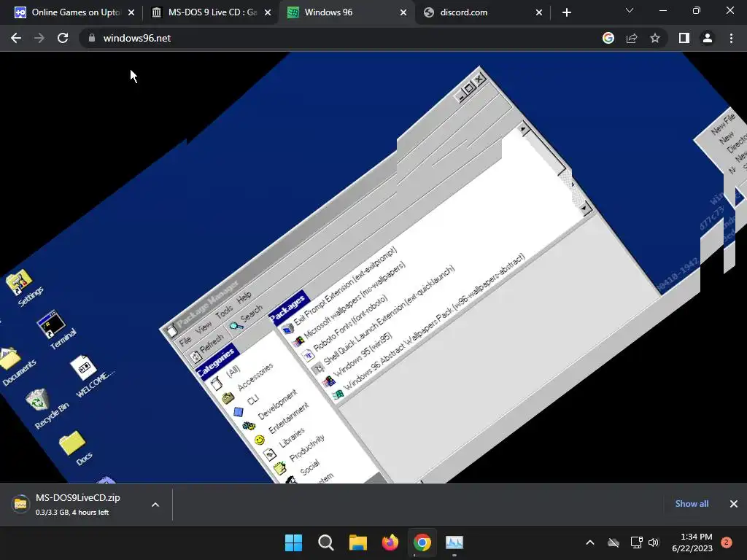Open Chrome's three-dot menu
Image resolution: width=747 pixels, height=560 pixels.
[x=731, y=38]
